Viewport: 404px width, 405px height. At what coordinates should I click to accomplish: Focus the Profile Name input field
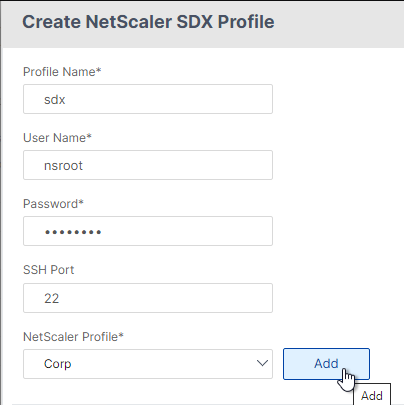click(x=148, y=99)
